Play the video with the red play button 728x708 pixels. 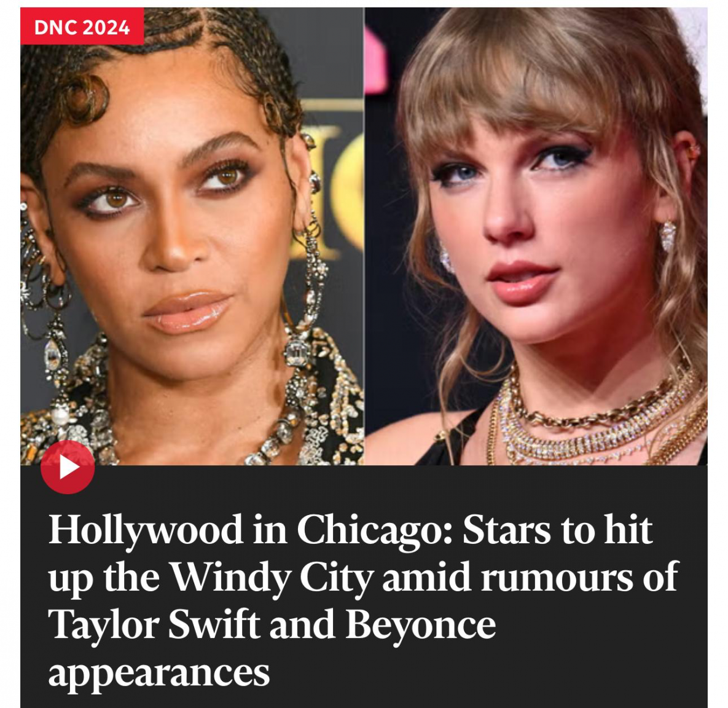(68, 467)
